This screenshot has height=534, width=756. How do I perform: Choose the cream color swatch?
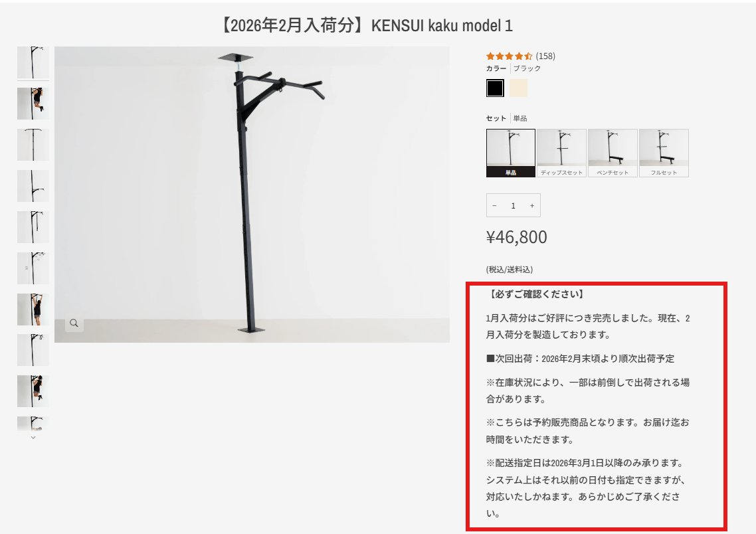pos(518,88)
